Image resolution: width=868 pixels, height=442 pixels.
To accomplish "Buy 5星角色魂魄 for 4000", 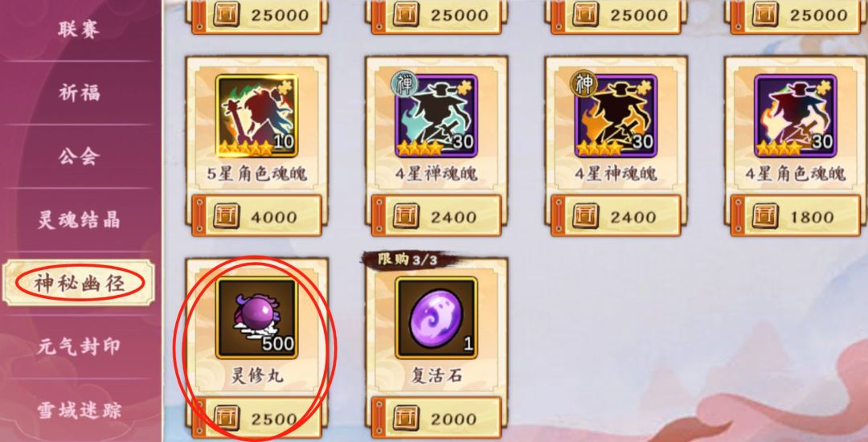I will click(257, 216).
